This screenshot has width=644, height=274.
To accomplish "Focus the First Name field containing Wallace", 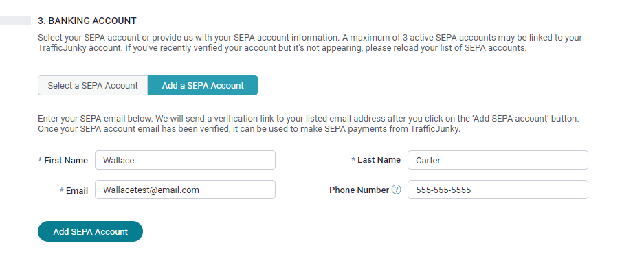I will point(185,160).
